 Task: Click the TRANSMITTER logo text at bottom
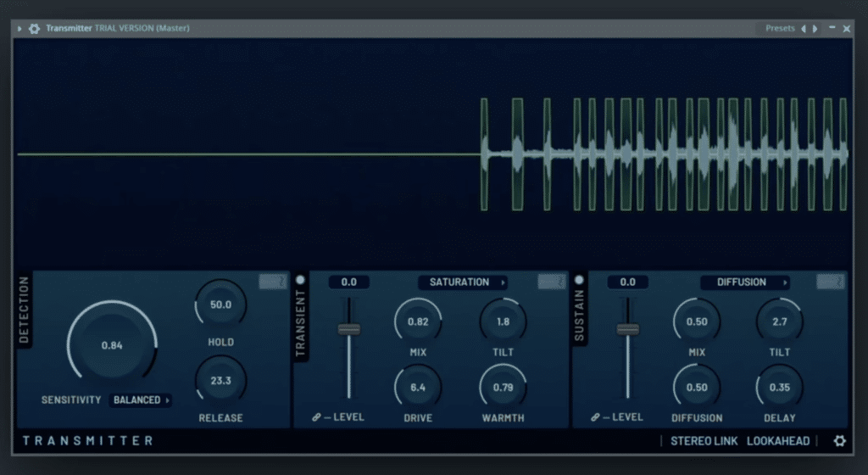coord(88,441)
